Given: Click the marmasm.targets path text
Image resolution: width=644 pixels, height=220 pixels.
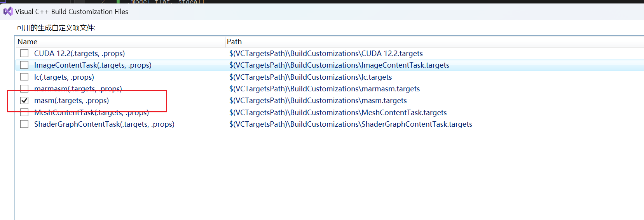Looking at the screenshot, I should (x=325, y=89).
